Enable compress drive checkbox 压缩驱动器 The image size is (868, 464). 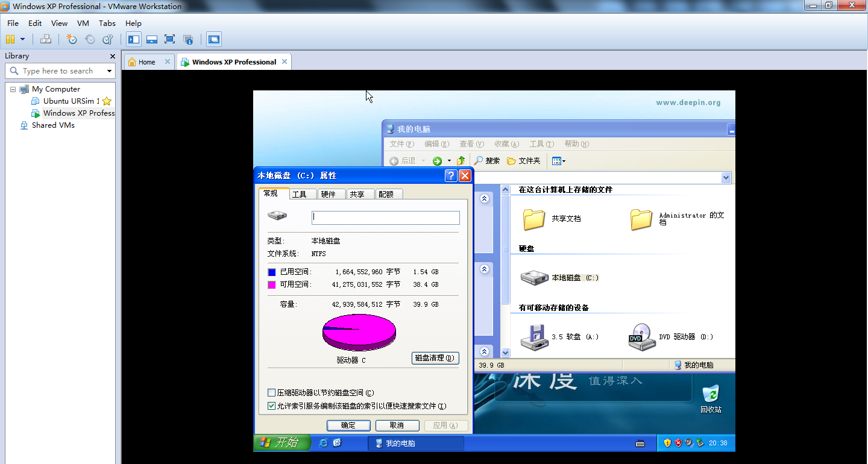(271, 393)
